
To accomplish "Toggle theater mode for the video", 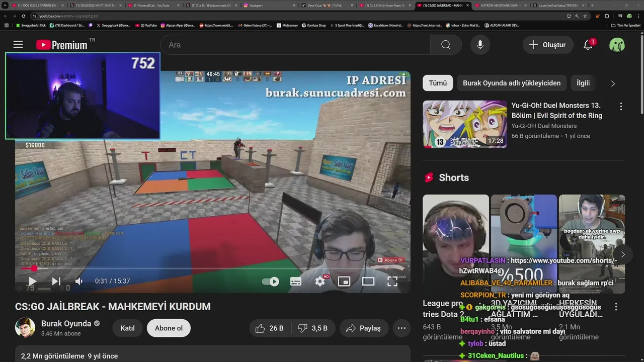I will pyautogui.click(x=368, y=281).
